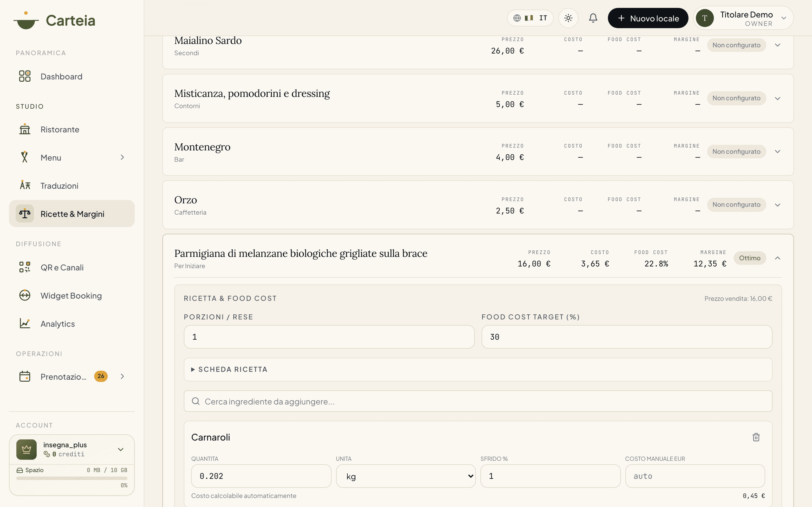Expand the Menu sidebar submenu
Screen dimensions: 812x507
point(122,157)
